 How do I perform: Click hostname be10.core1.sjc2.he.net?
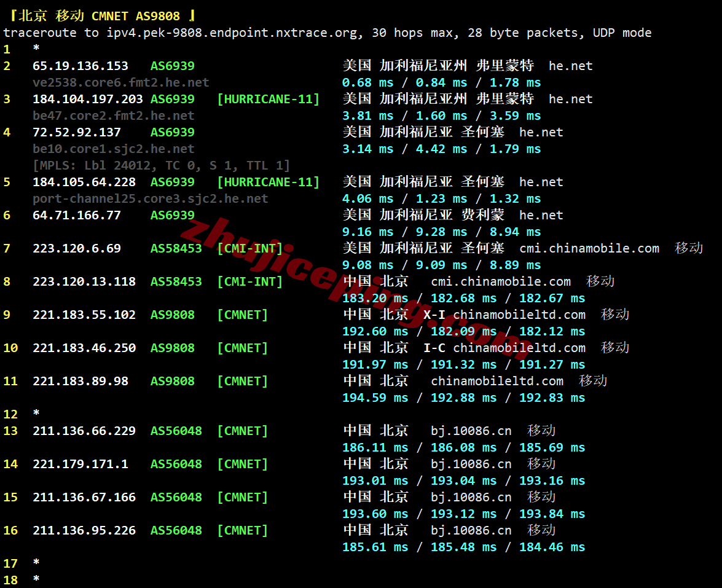click(113, 149)
